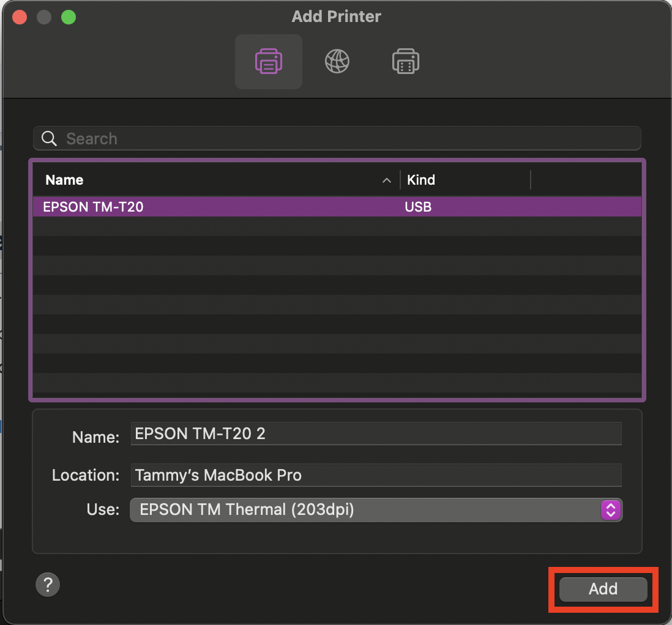Screen dimensions: 672x625
Task: Close the Add Printer window
Action: pos(20,17)
